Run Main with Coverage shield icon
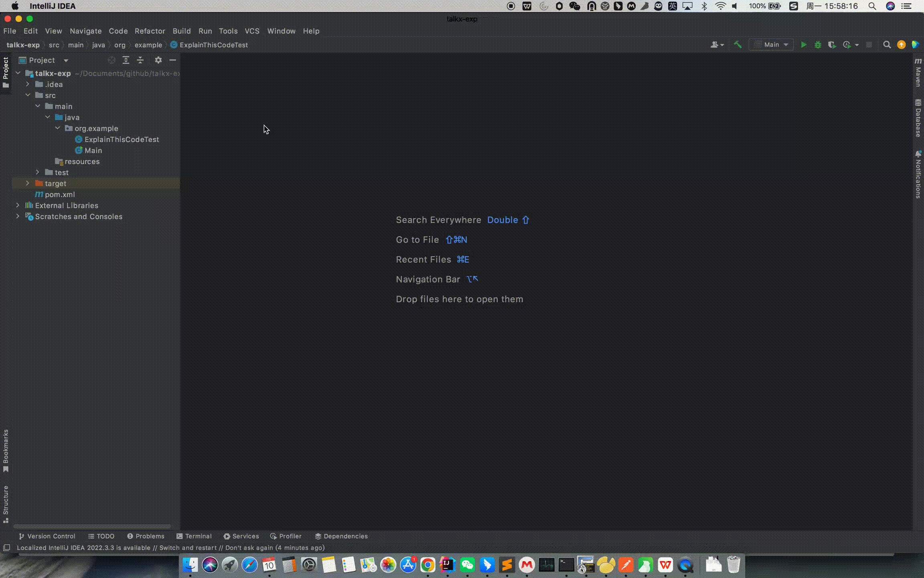Screen dimensions: 924x578 coord(832,45)
